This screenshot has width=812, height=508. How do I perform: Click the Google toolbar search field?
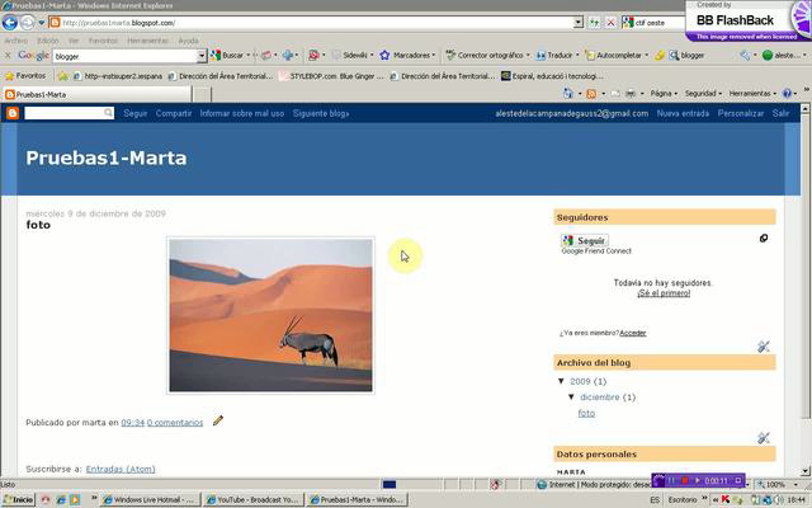coord(125,56)
